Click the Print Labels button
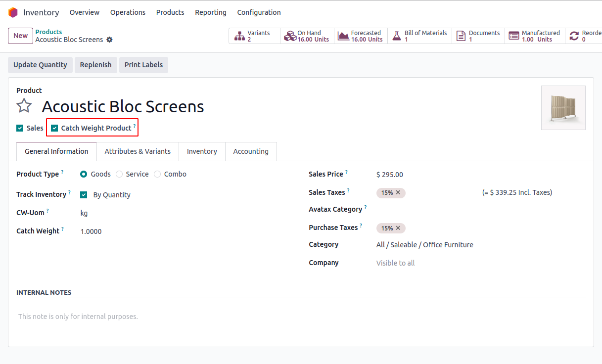Screen dimensions: 602x364 click(x=143, y=65)
